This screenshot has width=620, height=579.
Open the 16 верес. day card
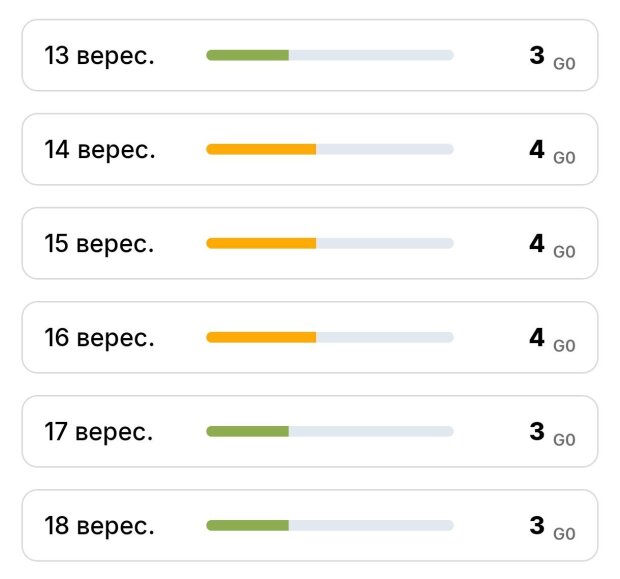click(x=310, y=337)
